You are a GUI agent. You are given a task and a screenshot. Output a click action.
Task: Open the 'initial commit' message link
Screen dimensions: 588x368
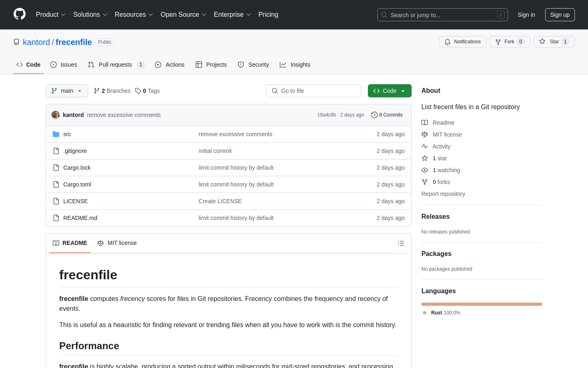[215, 151]
